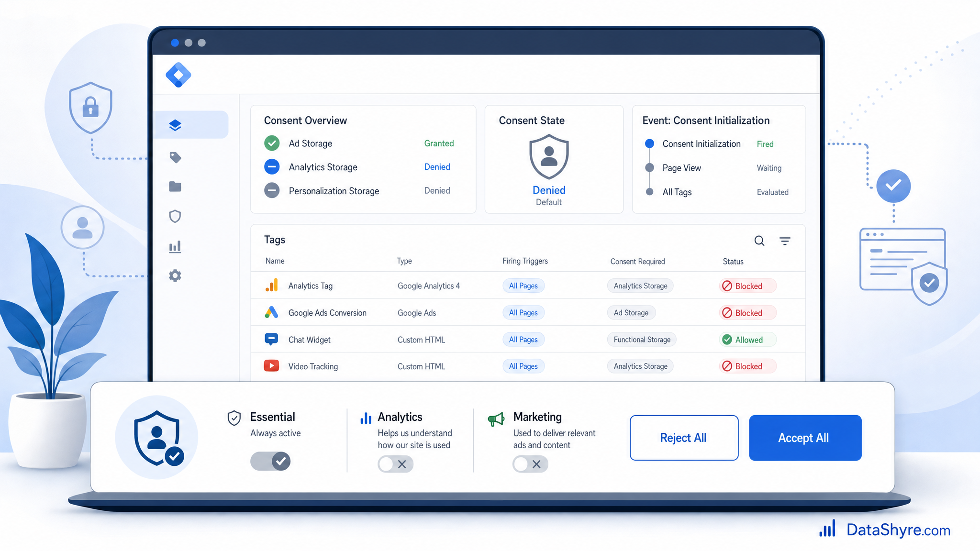Click the Granted status for Ad Storage
The height and width of the screenshot is (551, 980).
point(439,143)
